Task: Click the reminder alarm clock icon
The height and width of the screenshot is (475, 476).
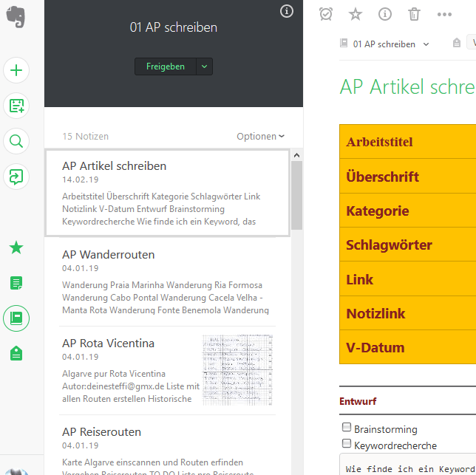Action: click(x=326, y=13)
